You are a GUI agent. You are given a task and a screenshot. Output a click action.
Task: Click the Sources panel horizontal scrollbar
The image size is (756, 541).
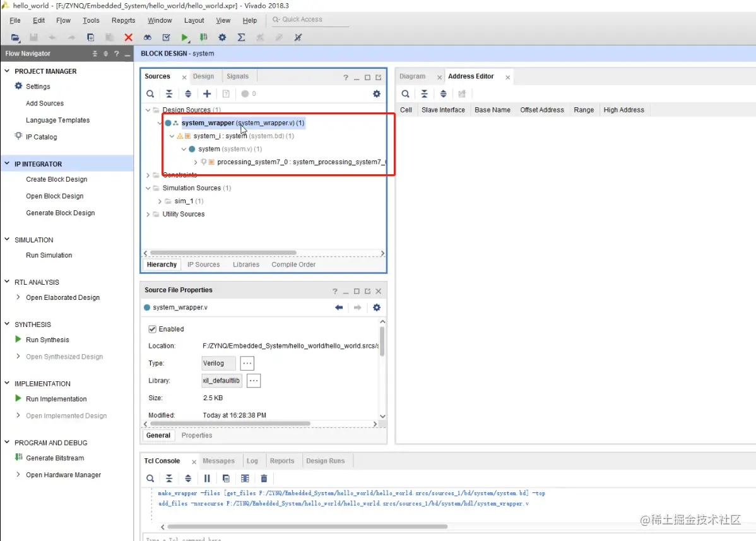[x=223, y=253]
